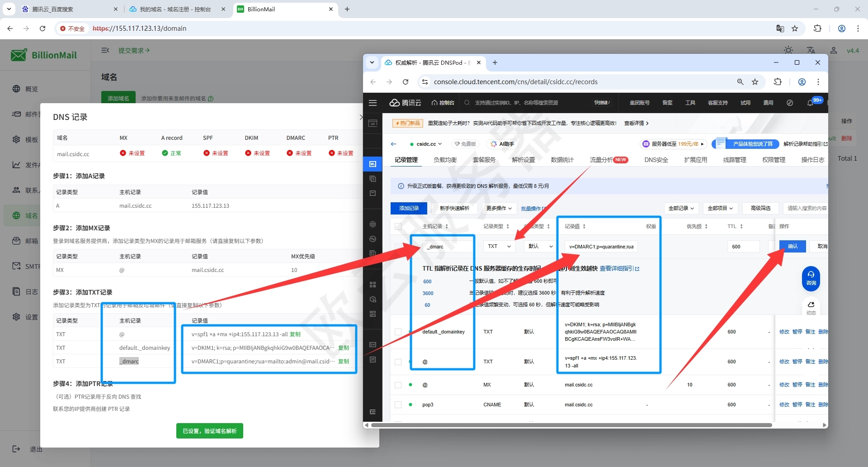
Task: Click 新手快速解析 button
Action: coord(454,208)
